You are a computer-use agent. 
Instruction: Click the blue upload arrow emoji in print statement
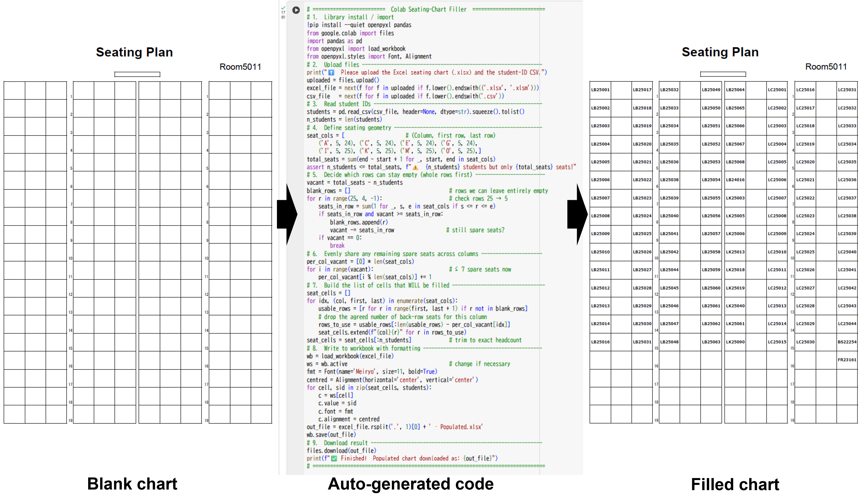331,72
